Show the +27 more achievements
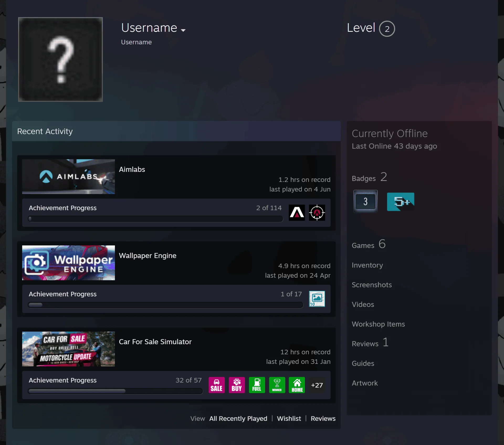 point(317,385)
